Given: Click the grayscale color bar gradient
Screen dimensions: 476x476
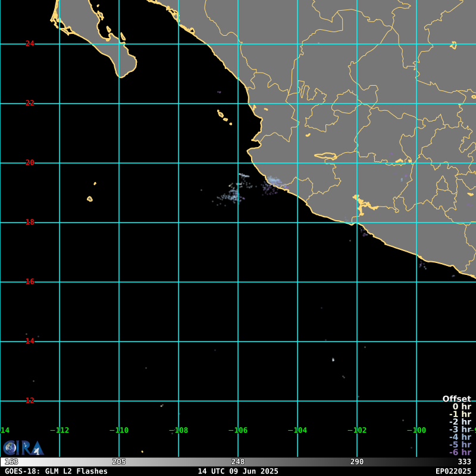Looking at the screenshot, I should (238, 462).
